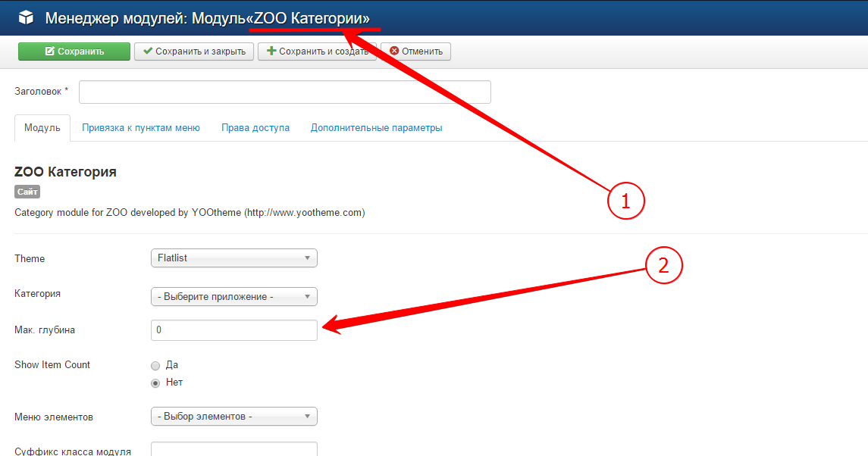Select Нет for Show Item Count
The height and width of the screenshot is (456, 868).
[155, 383]
